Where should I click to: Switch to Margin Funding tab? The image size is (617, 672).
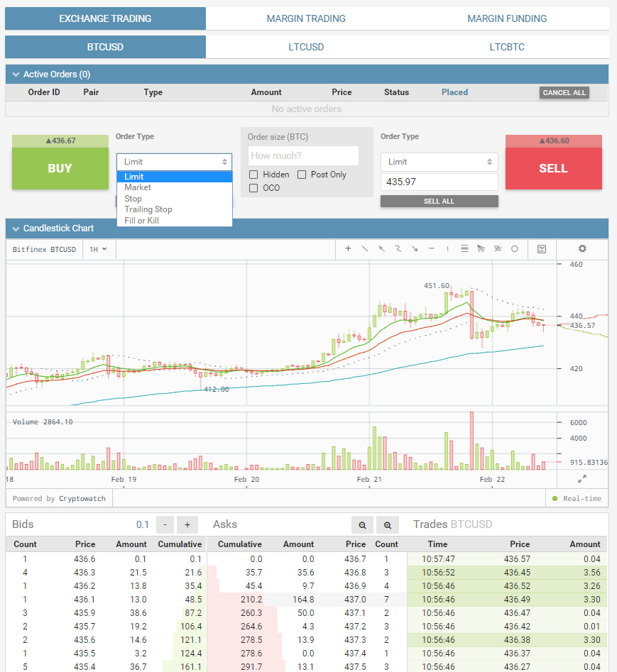pos(507,18)
